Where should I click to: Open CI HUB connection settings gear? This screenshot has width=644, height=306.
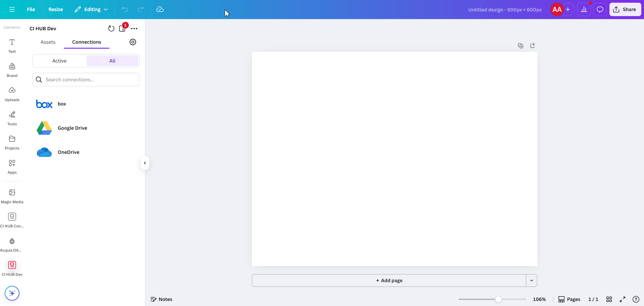point(133,42)
